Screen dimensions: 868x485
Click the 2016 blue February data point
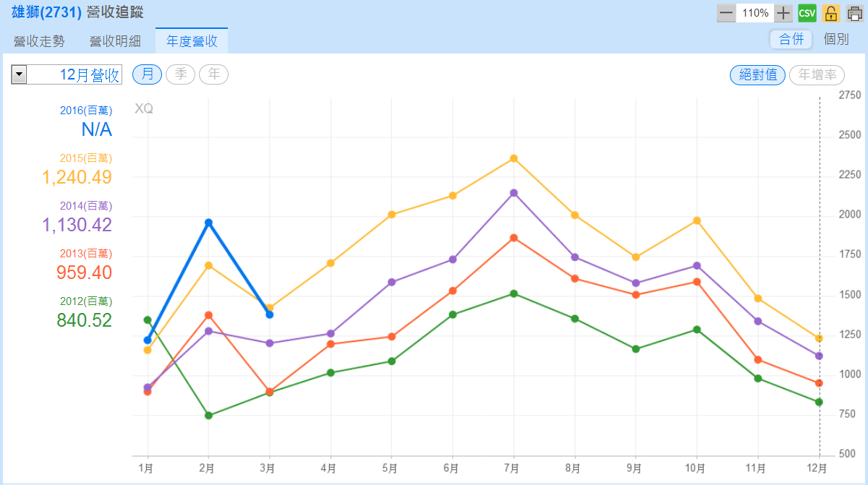[x=208, y=223]
